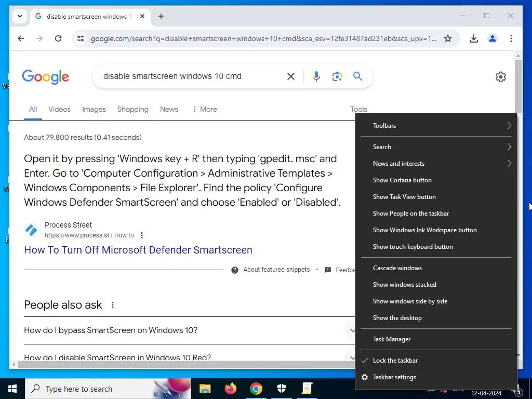Screen dimensions: 532x399
Task: Switch to the Videos results tab
Action: [x=59, y=109]
